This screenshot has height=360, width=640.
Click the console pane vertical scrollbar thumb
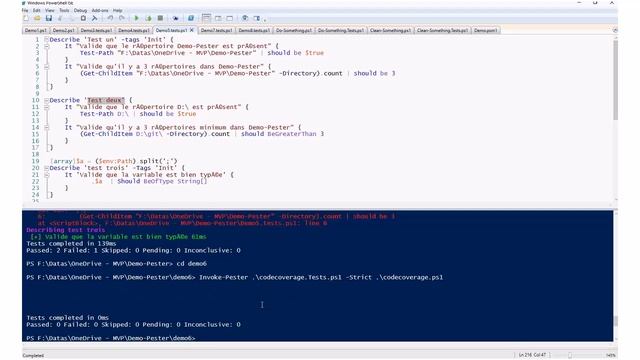[x=615, y=321]
